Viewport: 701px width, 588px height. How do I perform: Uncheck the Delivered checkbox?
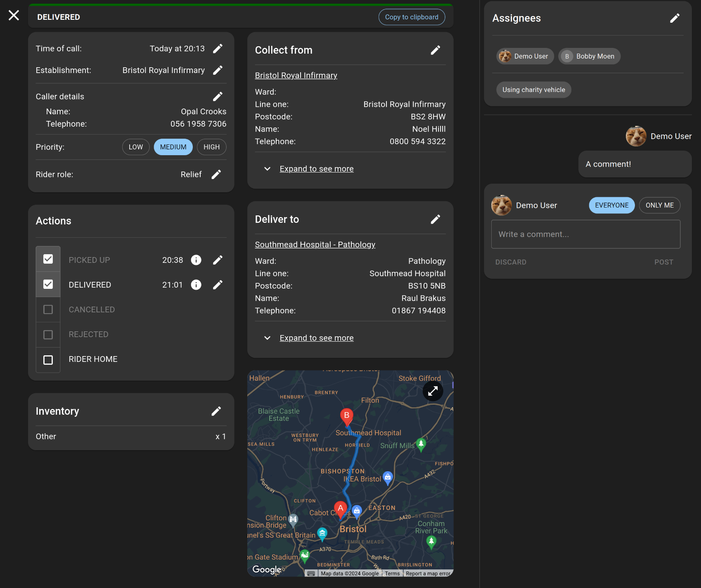(48, 284)
